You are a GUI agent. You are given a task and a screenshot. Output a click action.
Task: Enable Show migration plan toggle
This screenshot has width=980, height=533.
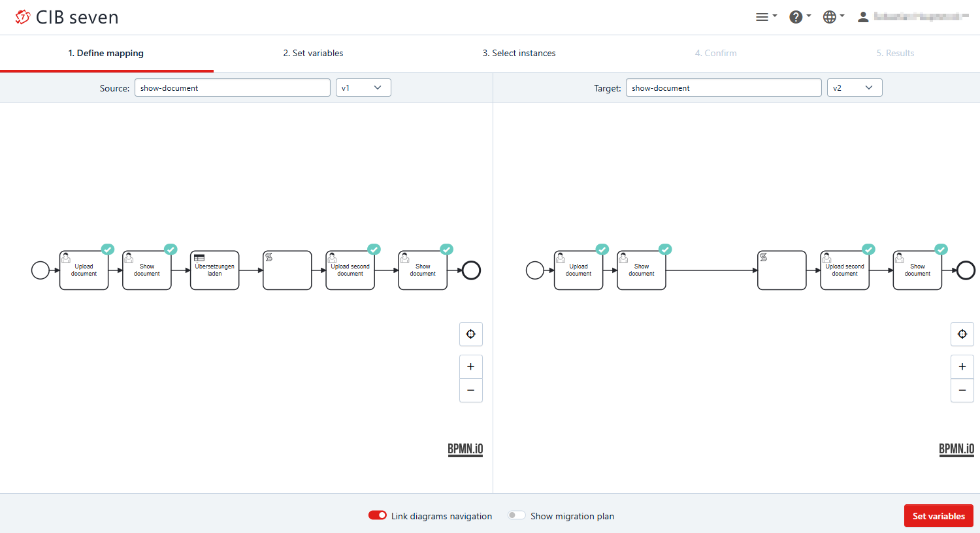(517, 515)
